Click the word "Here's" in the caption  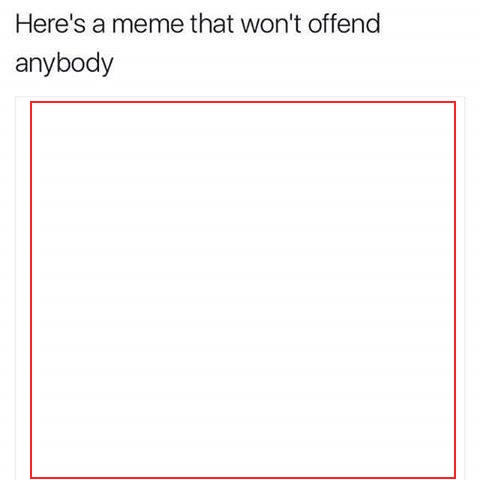(50, 24)
